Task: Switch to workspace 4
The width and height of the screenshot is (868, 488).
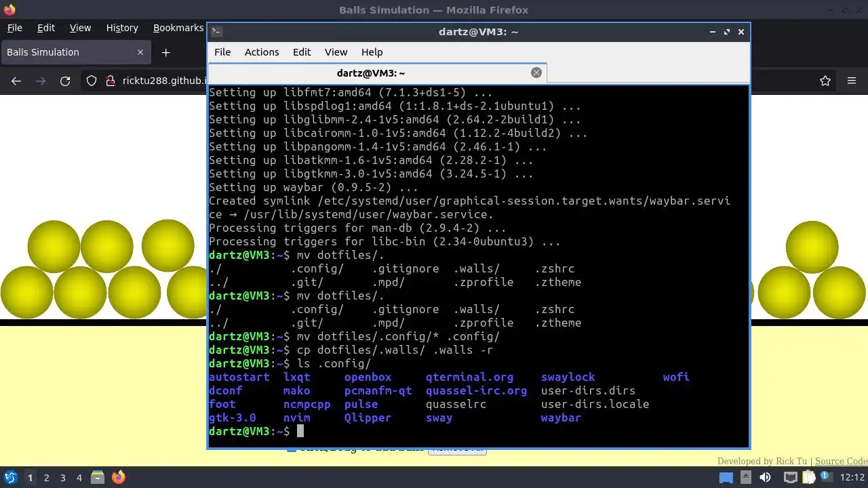Action: 79,477
